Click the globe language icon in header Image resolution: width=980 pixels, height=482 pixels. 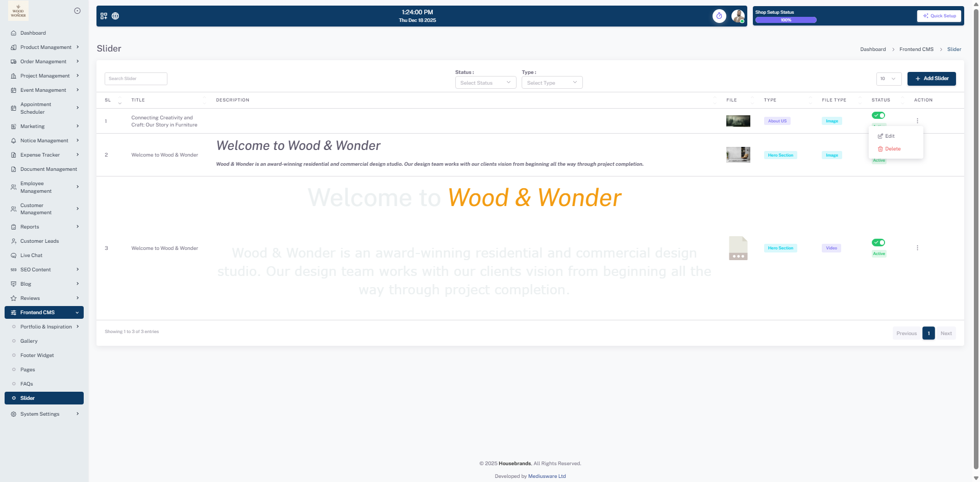click(115, 16)
